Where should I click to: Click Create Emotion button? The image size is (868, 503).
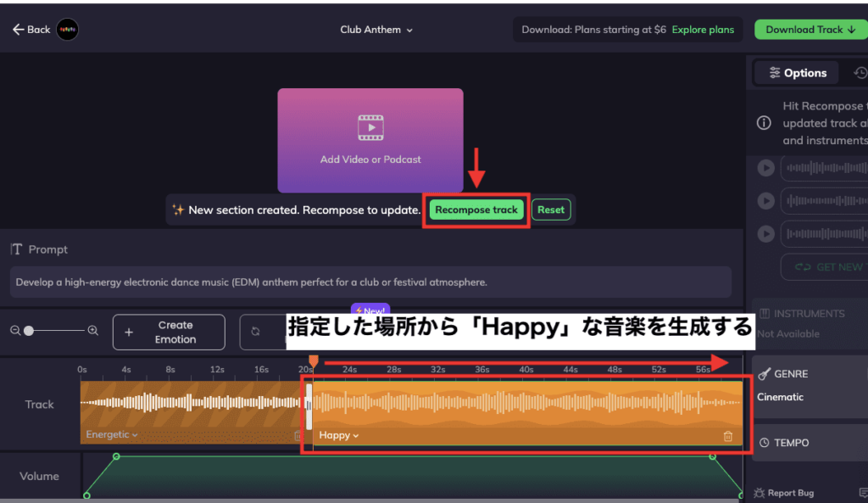[x=169, y=333]
